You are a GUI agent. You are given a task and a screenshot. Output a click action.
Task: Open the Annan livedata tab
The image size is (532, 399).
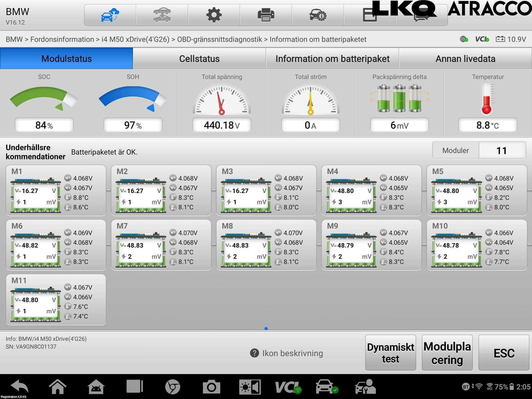[x=465, y=58]
